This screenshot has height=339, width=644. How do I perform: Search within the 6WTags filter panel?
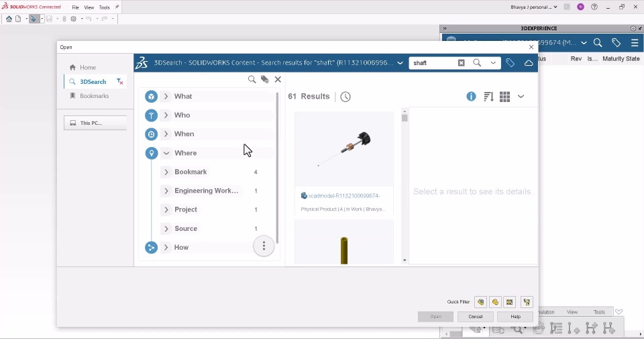pyautogui.click(x=252, y=79)
